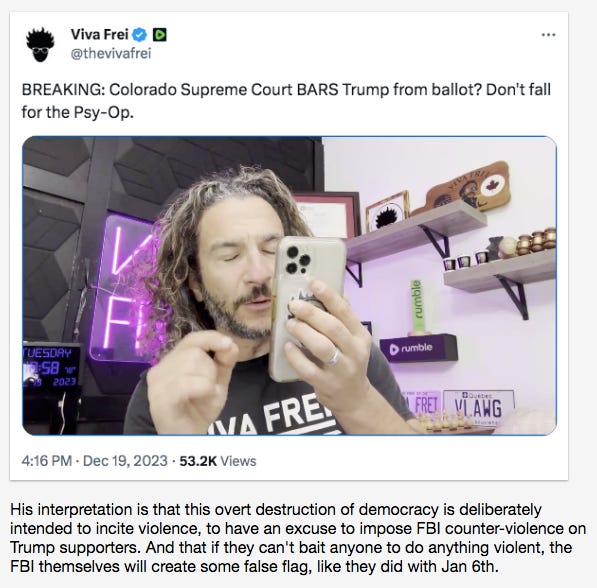
Task: Click the 53.2K Views count
Action: tap(217, 461)
